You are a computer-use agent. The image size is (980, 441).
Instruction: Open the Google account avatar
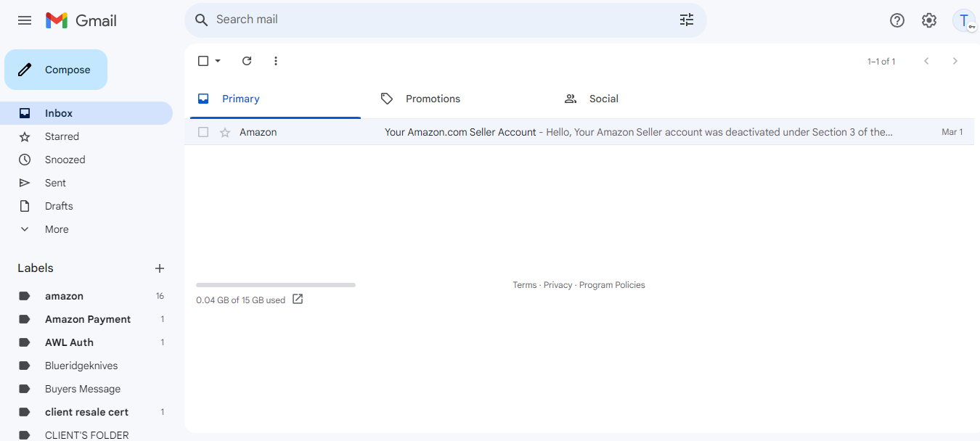coord(964,20)
